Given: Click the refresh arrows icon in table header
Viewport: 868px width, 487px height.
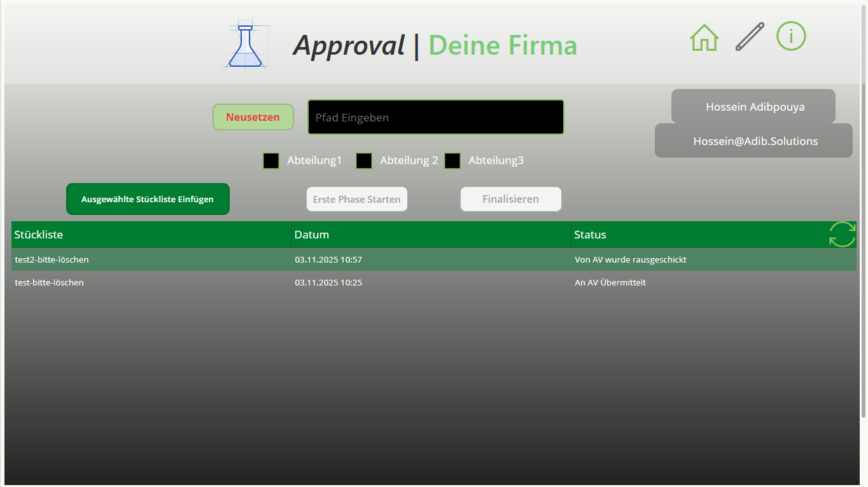Looking at the screenshot, I should tap(842, 235).
